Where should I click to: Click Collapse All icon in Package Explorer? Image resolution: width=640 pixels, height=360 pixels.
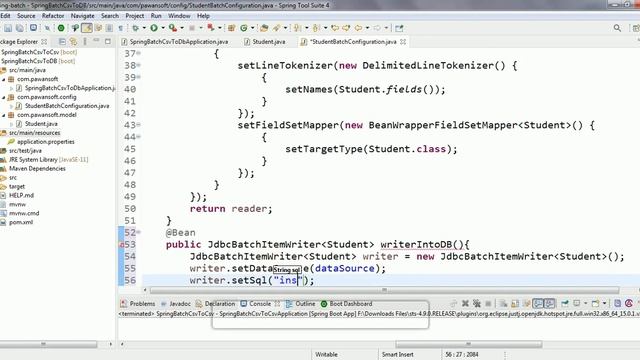click(62, 42)
